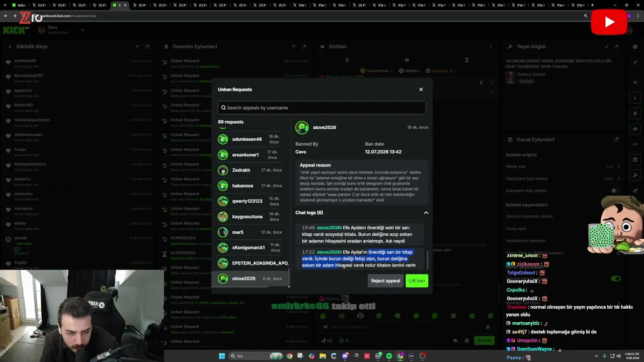Click the Search appeals by username field
The height and width of the screenshot is (362, 644).
click(322, 108)
